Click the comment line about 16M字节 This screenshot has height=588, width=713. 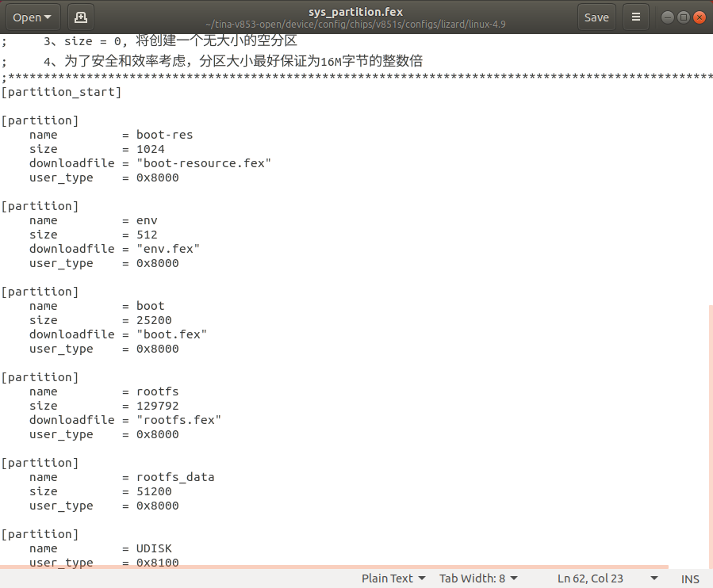213,60
